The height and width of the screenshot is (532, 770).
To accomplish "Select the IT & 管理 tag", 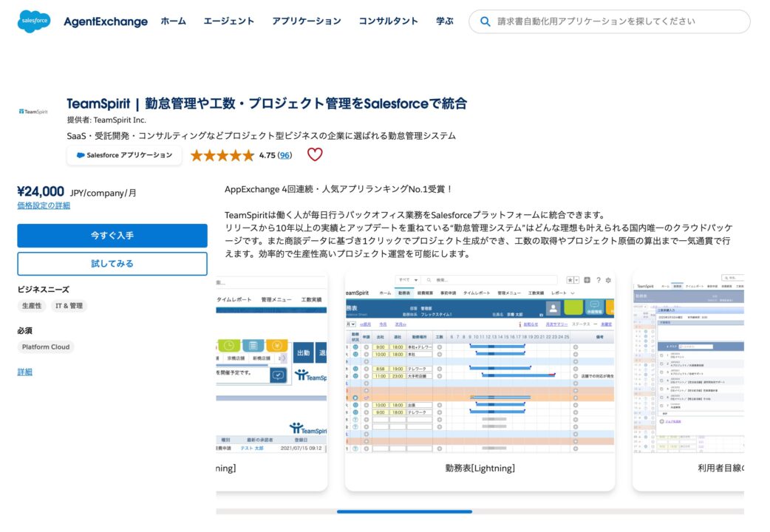I will 69,306.
